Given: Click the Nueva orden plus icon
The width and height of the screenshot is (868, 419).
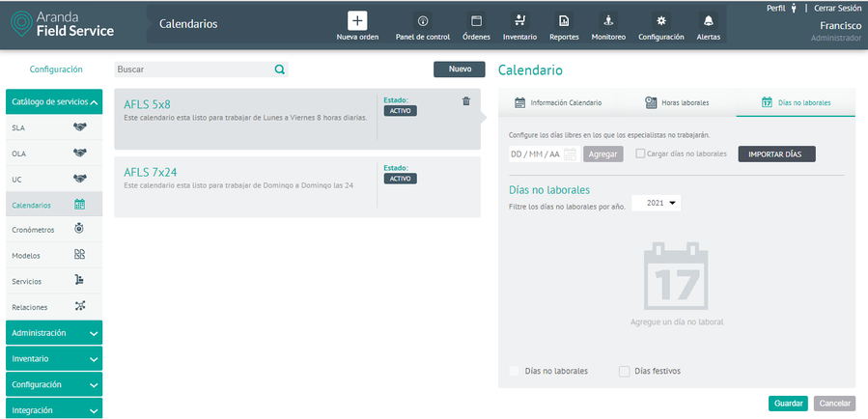Looking at the screenshot, I should click(357, 21).
